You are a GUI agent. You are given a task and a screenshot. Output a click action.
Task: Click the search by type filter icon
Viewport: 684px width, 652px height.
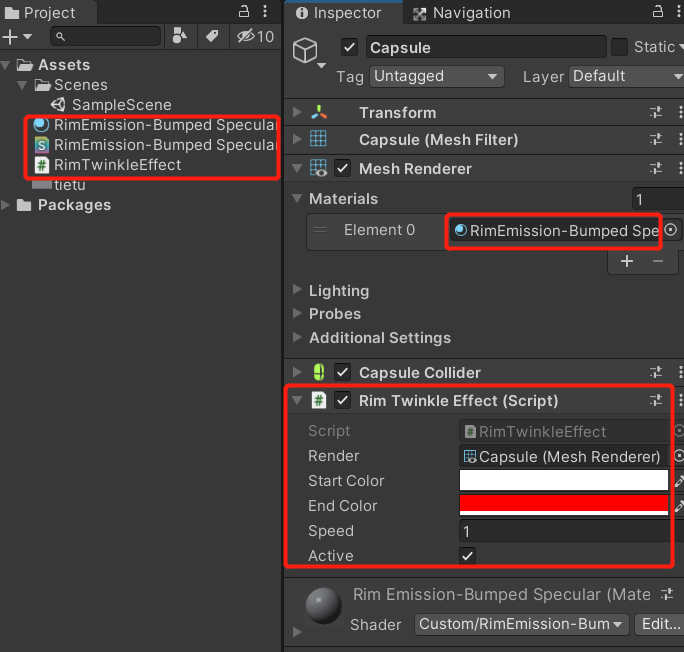pyautogui.click(x=179, y=36)
